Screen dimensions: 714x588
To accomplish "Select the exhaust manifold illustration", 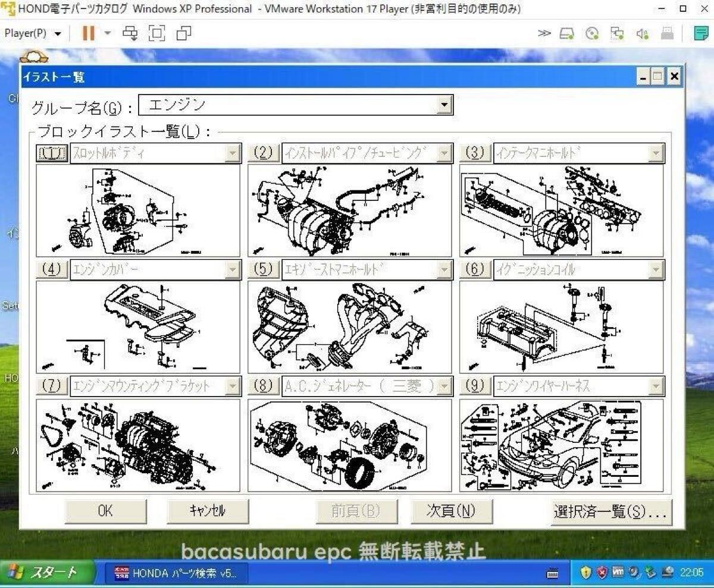I will tap(350, 327).
